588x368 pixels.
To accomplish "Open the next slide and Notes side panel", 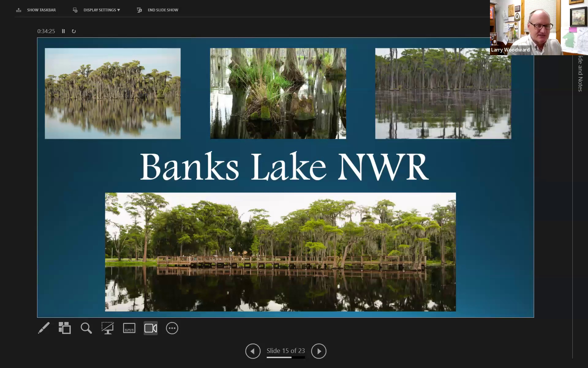I will tap(580, 74).
